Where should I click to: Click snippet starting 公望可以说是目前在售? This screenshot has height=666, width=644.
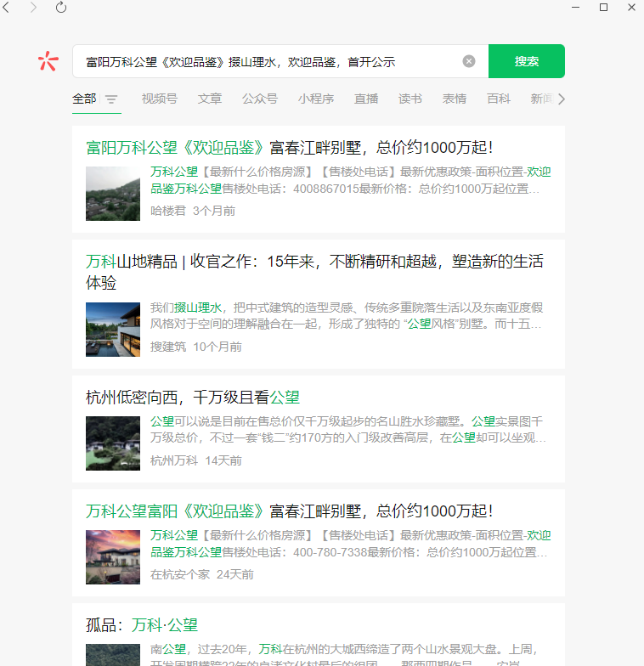click(x=348, y=430)
